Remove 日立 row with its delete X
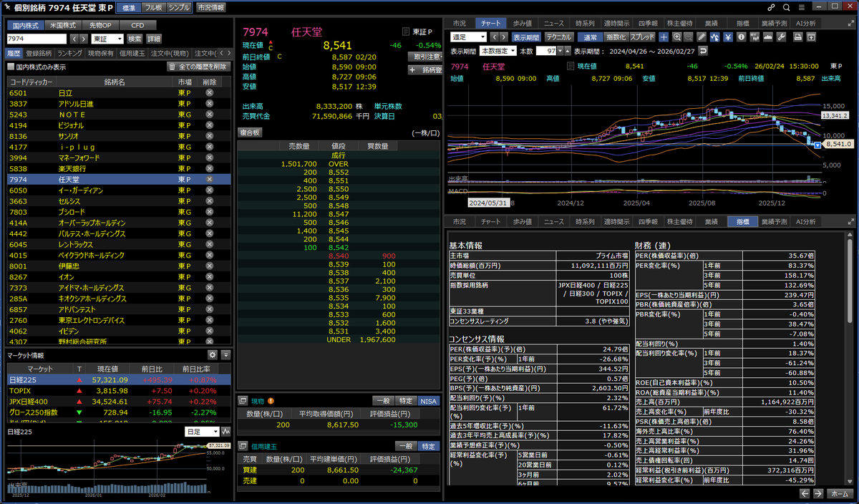859x504 pixels. click(x=210, y=93)
